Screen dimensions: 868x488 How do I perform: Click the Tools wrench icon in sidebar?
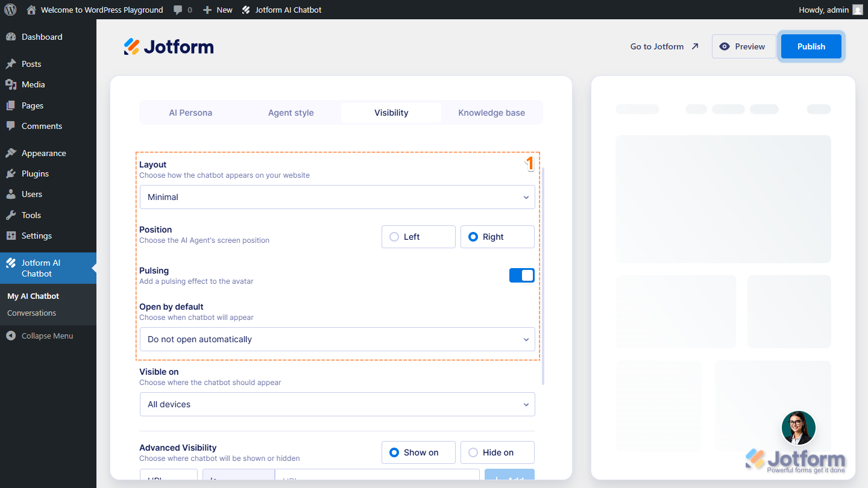(11, 215)
